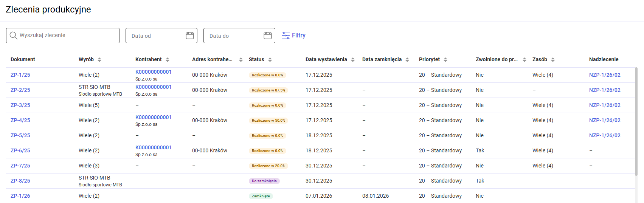The image size is (644, 203).
Task: Click 'Rozliczone w 20.0%' status badge
Action: [x=268, y=166]
